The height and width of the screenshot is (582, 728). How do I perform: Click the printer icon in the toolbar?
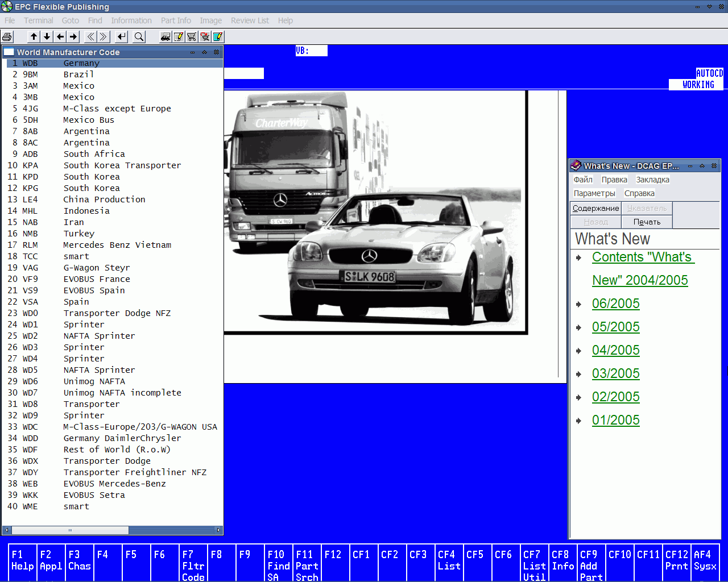[7, 37]
